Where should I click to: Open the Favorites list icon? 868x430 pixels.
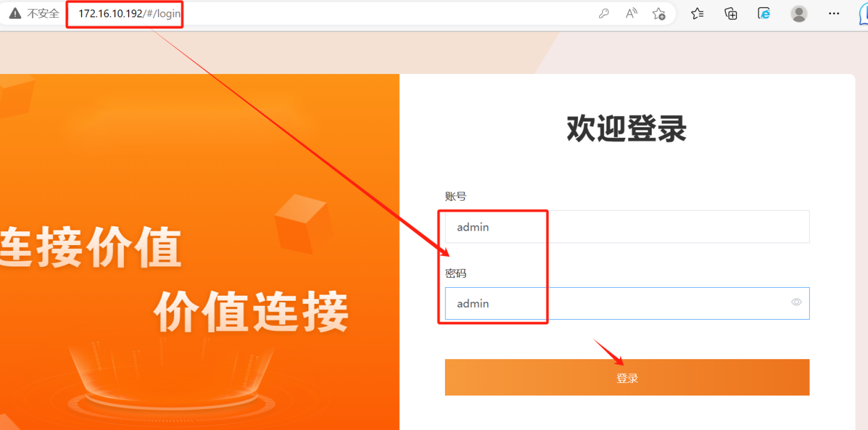tap(698, 13)
